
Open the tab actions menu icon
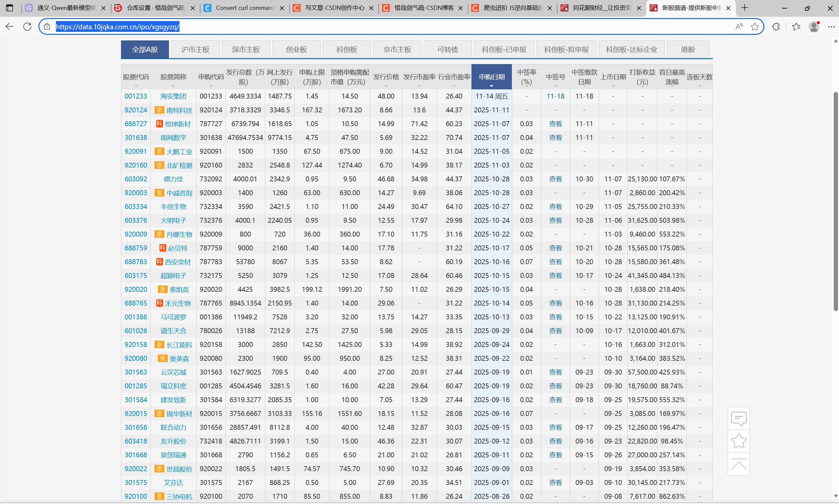point(10,8)
